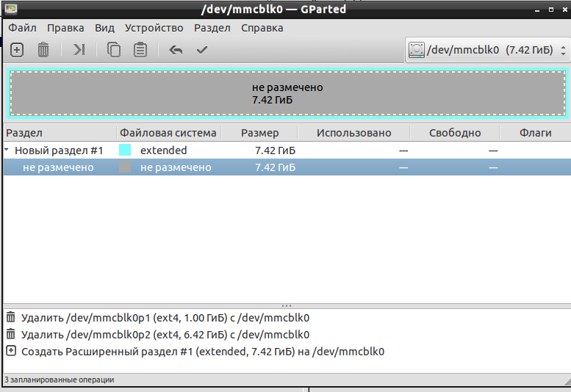
Task: Click the 7.42 ГиБ size in unallocated row
Action: [275, 167]
